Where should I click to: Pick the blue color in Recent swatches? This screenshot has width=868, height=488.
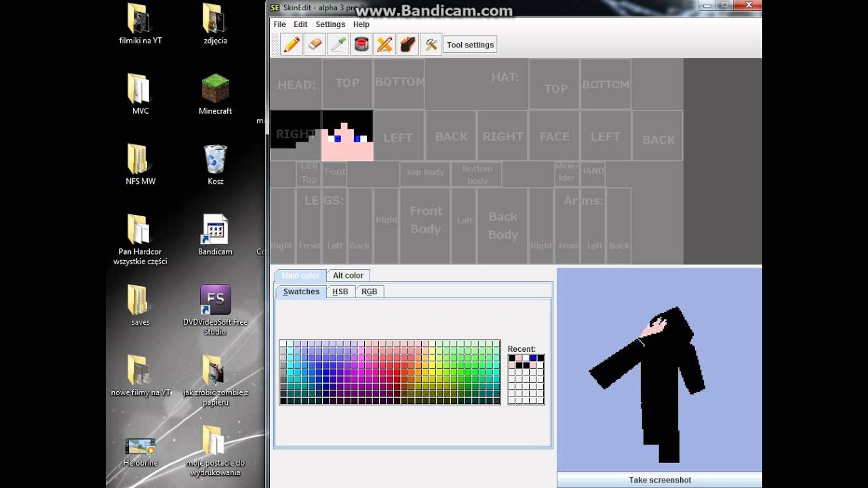534,358
